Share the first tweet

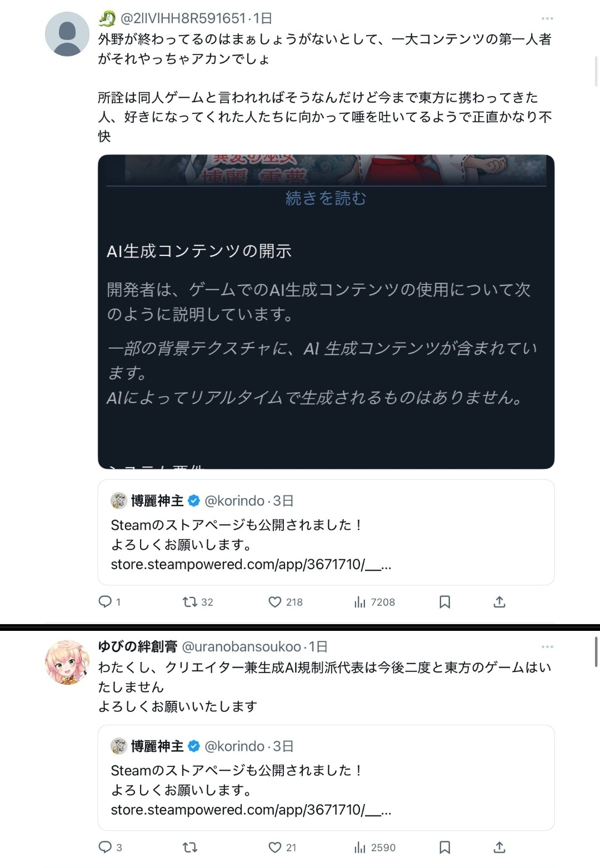(x=499, y=601)
